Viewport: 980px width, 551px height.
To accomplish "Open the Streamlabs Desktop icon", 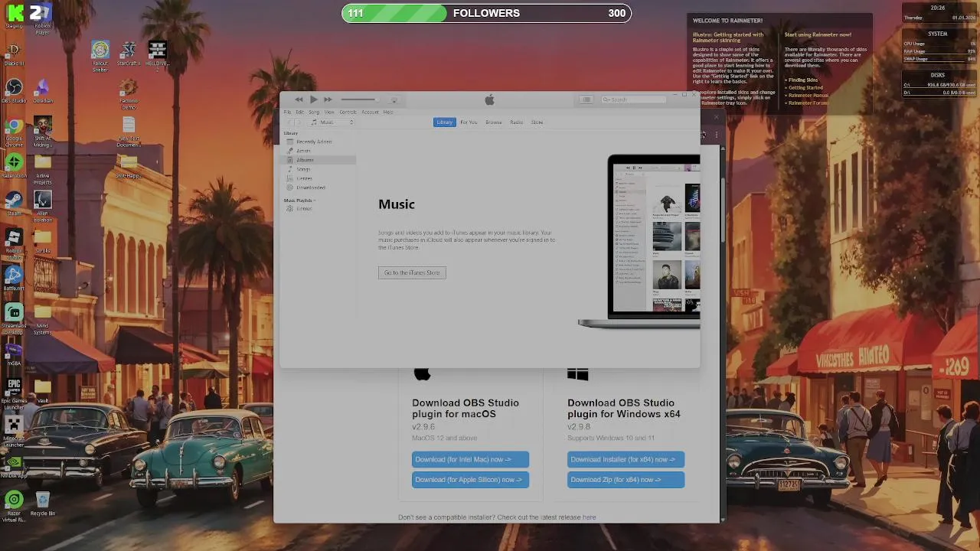I will [14, 318].
